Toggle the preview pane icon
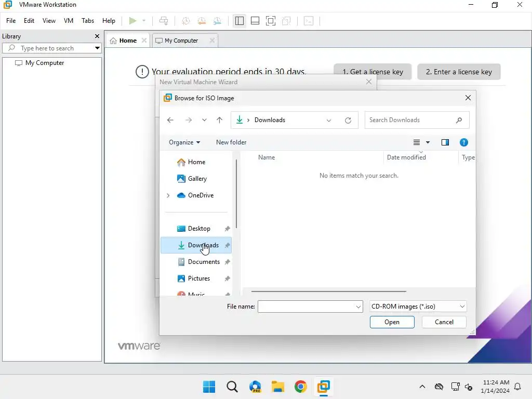The image size is (532, 399). tap(445, 142)
